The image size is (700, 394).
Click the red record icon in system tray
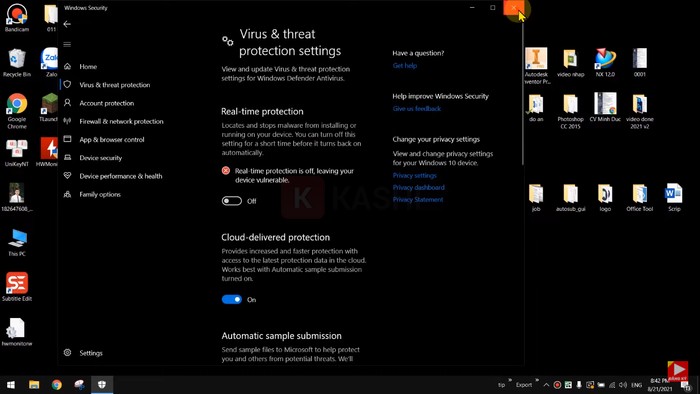point(557,385)
